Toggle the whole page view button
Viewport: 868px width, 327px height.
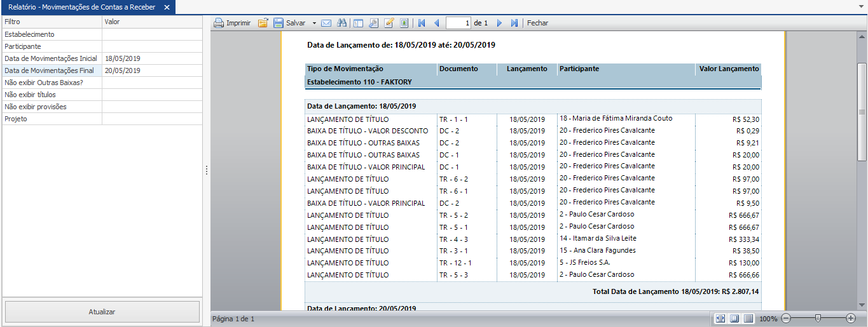734,318
